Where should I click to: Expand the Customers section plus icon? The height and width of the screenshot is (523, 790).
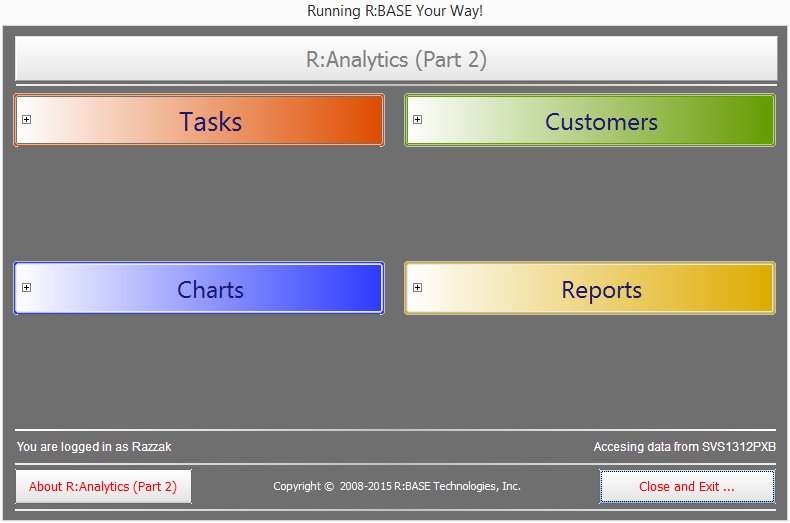tap(417, 120)
